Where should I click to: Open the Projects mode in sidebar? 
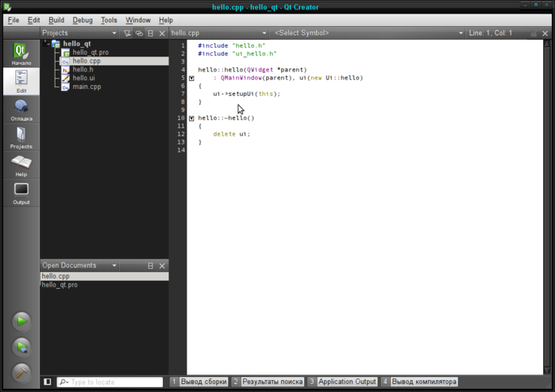tap(21, 137)
